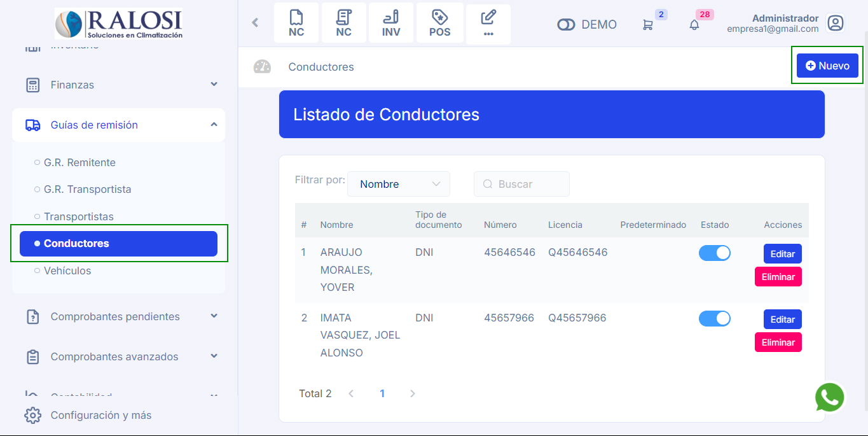868x436 pixels.
Task: Toggle the DEMO mode switch
Action: (x=566, y=25)
